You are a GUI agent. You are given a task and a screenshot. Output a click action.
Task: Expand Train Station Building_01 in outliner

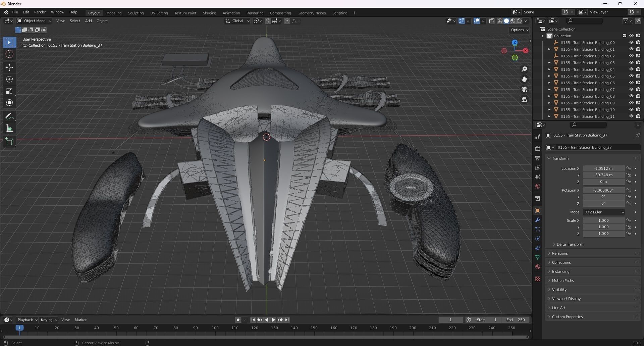tap(549, 49)
